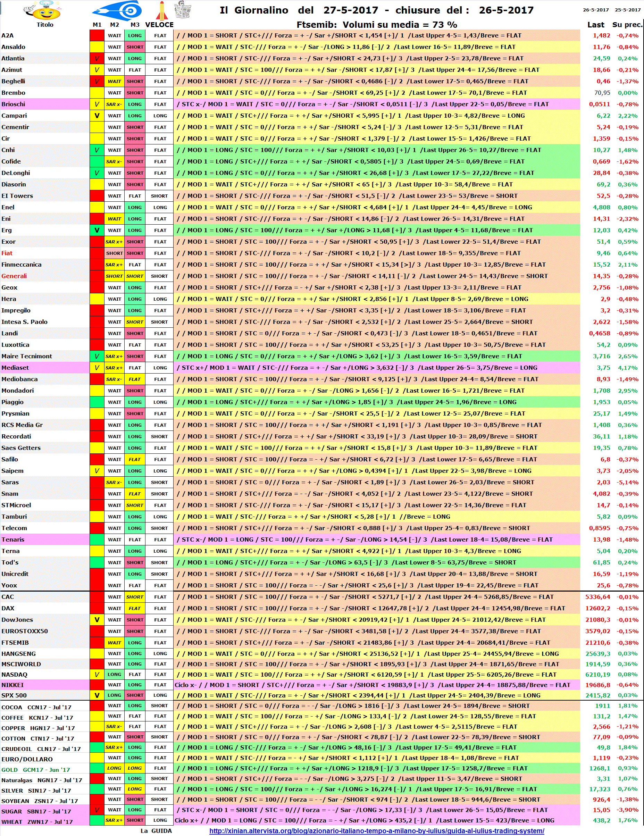This screenshot has height=836, width=644.
Task: Click the Enel signal description text
Action: tap(354, 208)
